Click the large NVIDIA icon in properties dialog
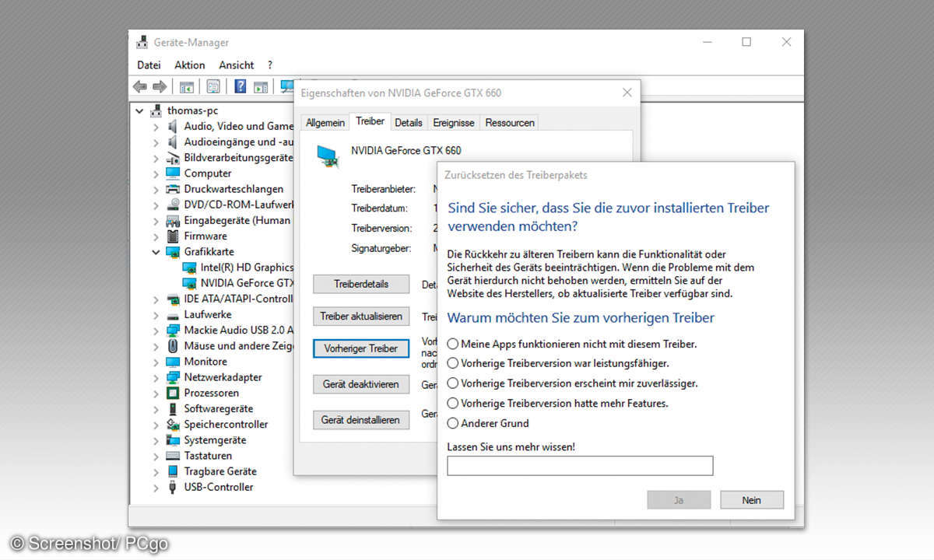Image resolution: width=934 pixels, height=560 pixels. pos(328,156)
